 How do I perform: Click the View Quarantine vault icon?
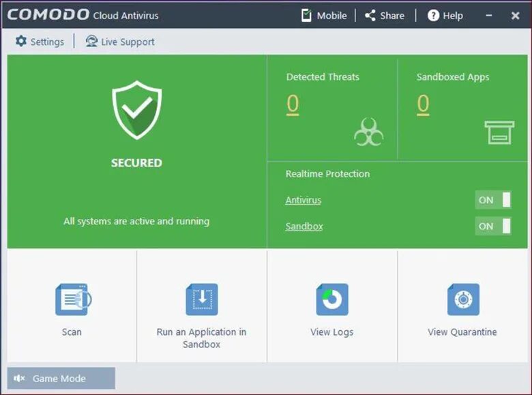coord(463,299)
